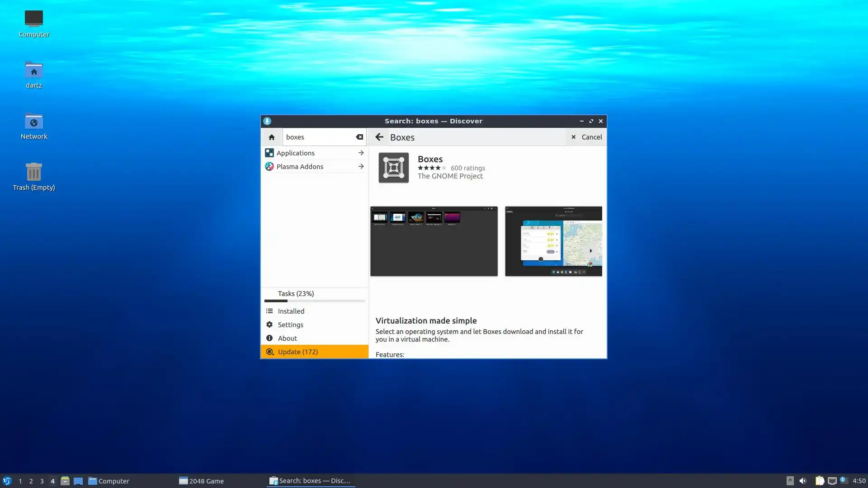Cancel the Boxes installation
This screenshot has height=488, width=868.
pos(586,137)
